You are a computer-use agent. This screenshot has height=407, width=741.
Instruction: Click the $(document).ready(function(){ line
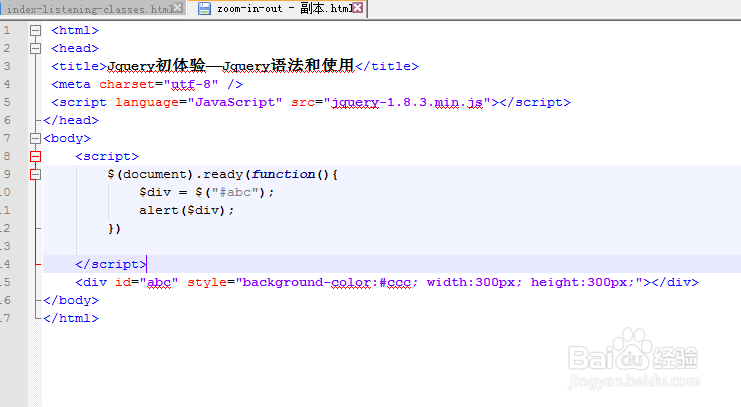[x=223, y=174]
